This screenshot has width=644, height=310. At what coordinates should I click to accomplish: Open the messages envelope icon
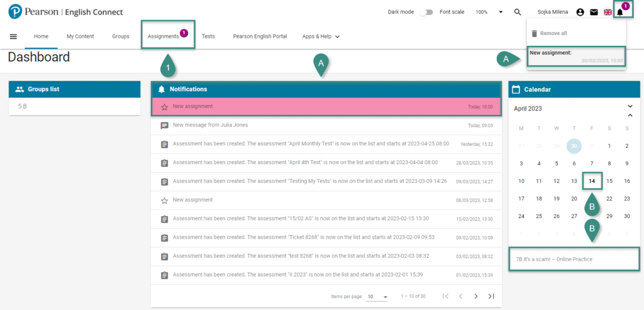click(594, 12)
